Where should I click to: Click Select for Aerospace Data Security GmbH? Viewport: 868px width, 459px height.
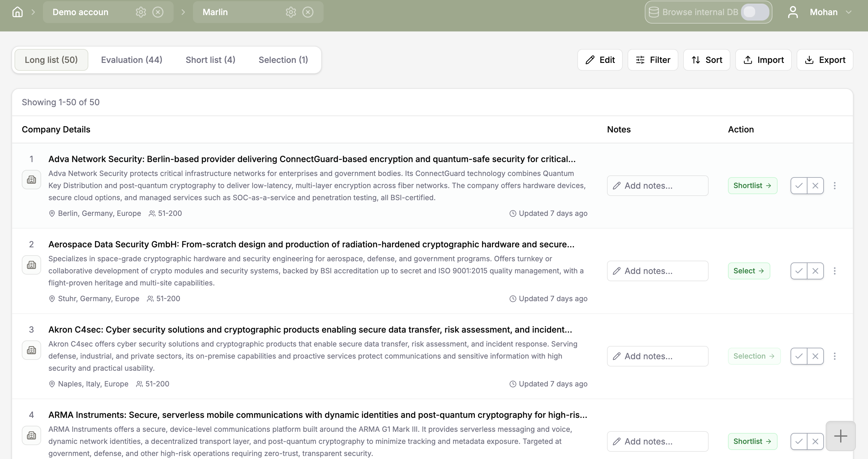point(749,271)
